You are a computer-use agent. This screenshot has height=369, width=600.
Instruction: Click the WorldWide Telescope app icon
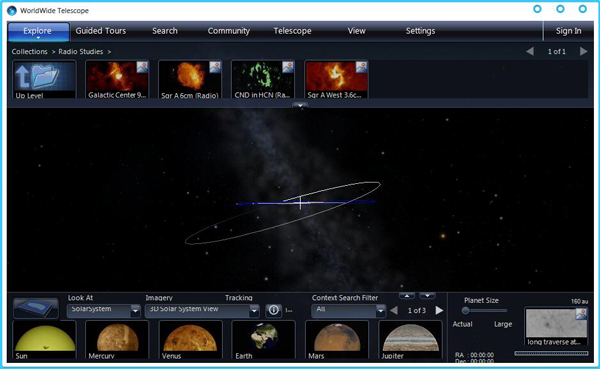coord(12,11)
